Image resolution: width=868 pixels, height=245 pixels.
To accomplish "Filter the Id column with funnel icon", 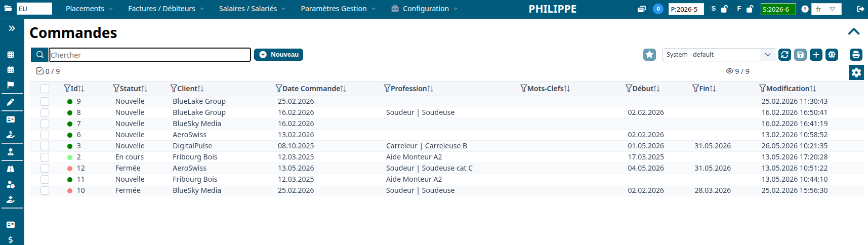I will (x=67, y=89).
